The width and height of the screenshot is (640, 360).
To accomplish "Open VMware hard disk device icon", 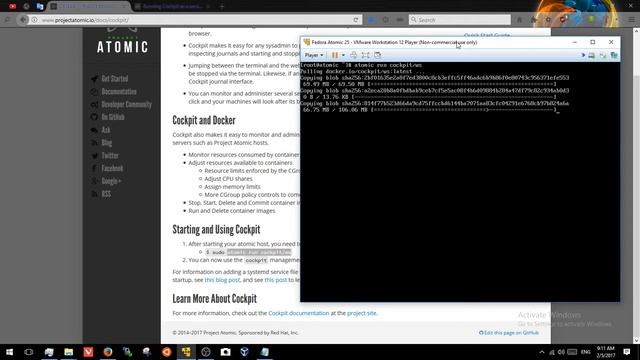I will point(591,55).
